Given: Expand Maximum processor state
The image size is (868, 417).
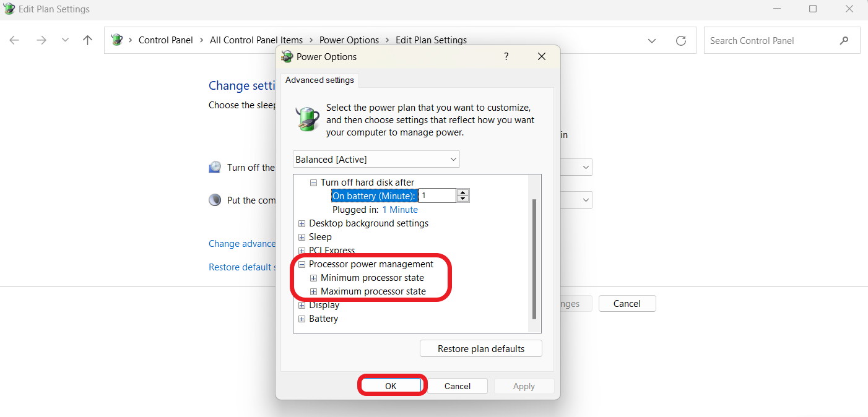Looking at the screenshot, I should 313,291.
